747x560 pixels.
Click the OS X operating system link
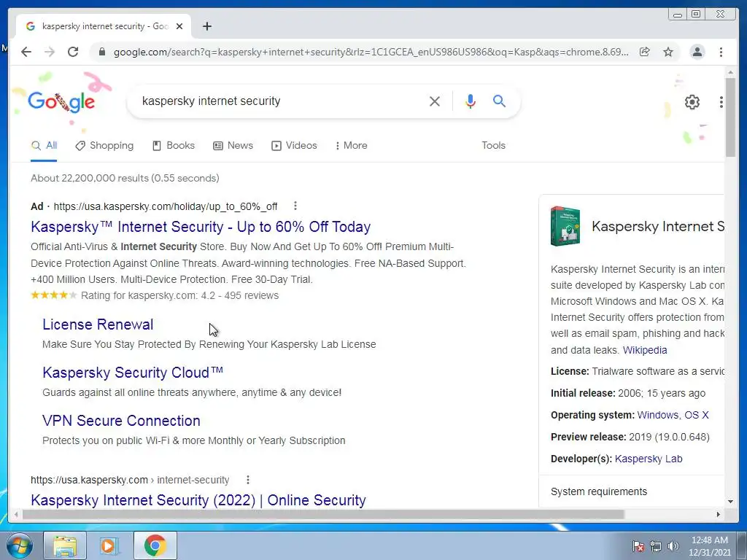pyautogui.click(x=697, y=415)
